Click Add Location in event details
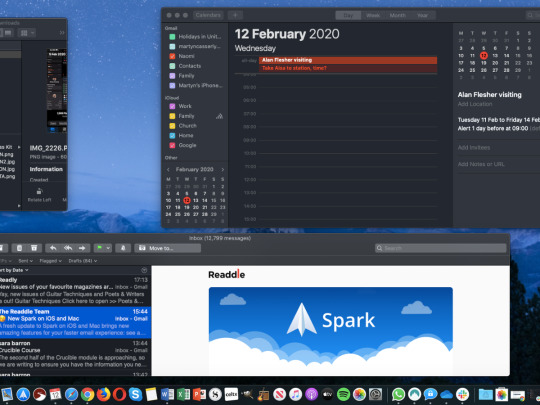Screen dimensions: 540x405 (x=475, y=104)
